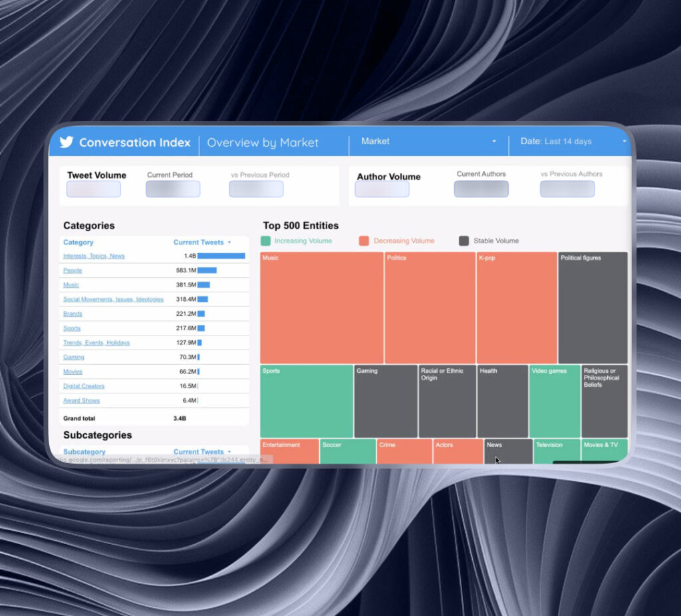The width and height of the screenshot is (681, 616).
Task: Click the 583.1M tweets value
Action: [x=186, y=270]
